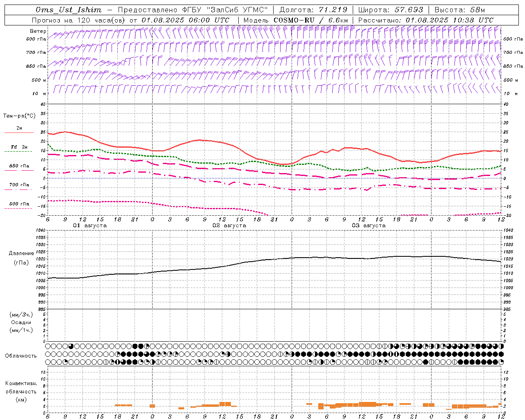Click the Давление pressure panel label
The width and height of the screenshot is (525, 420).
21,253
